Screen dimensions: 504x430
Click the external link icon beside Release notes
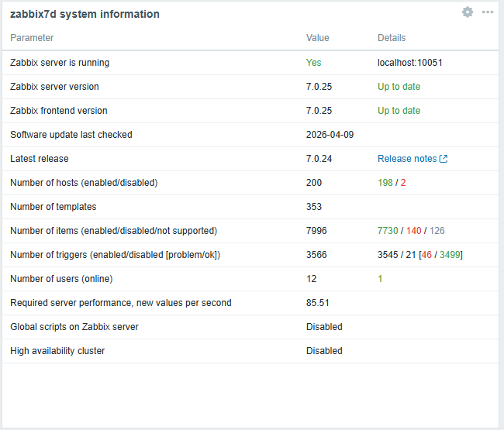(x=444, y=159)
